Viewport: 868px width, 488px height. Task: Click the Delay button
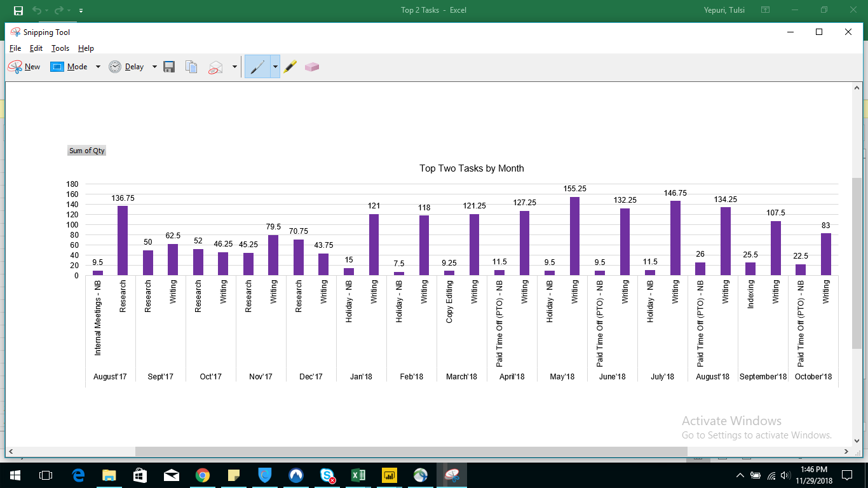pos(126,67)
